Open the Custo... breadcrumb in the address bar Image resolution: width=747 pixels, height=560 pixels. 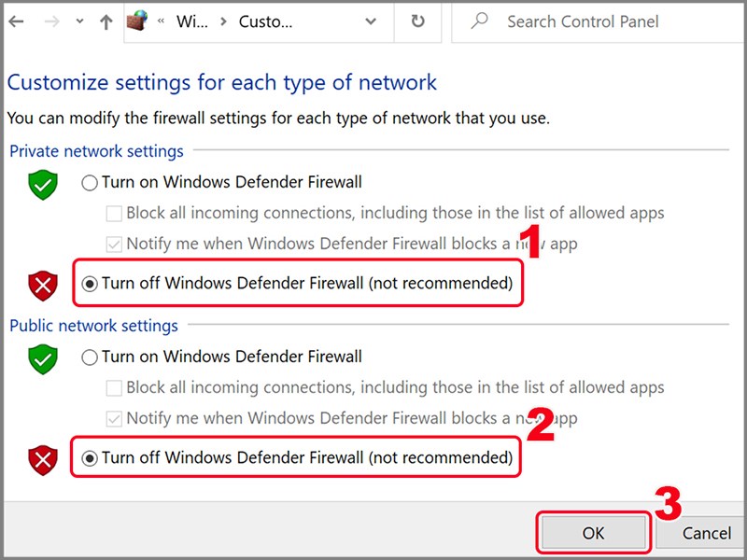[266, 21]
